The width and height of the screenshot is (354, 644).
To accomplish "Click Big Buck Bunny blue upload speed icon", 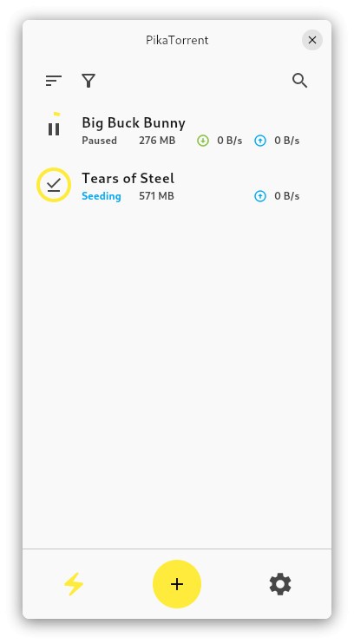I will click(260, 141).
